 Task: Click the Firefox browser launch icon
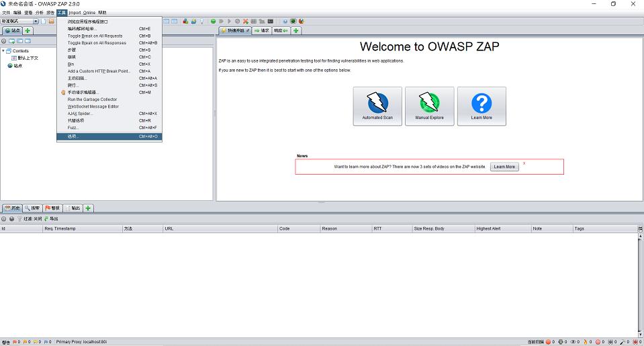pos(302,21)
